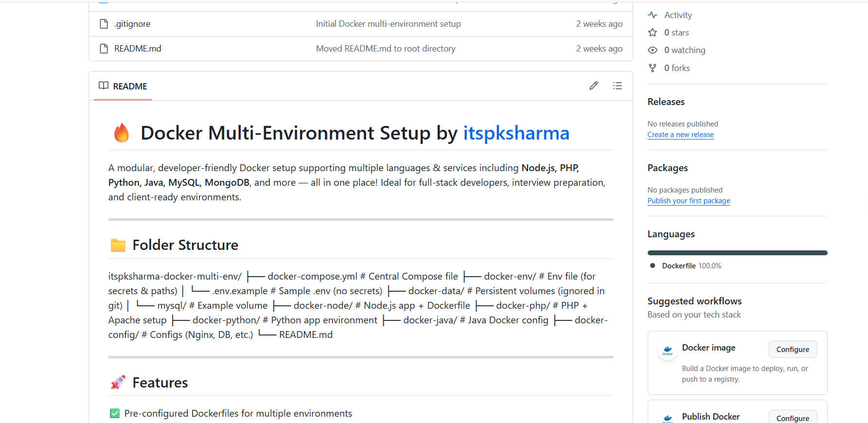Viewport: 868px width, 423px height.
Task: Click the watching eye icon
Action: pyautogui.click(x=652, y=50)
